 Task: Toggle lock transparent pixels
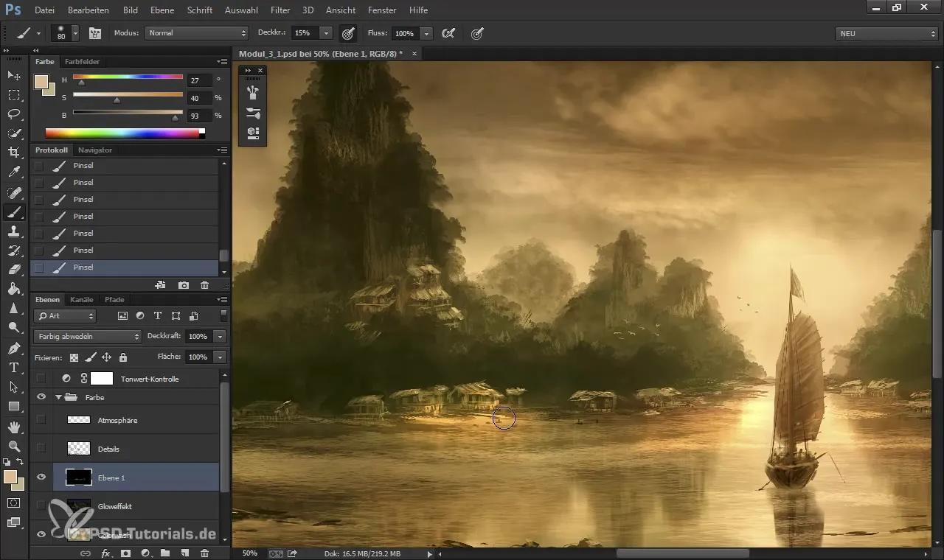tap(74, 357)
